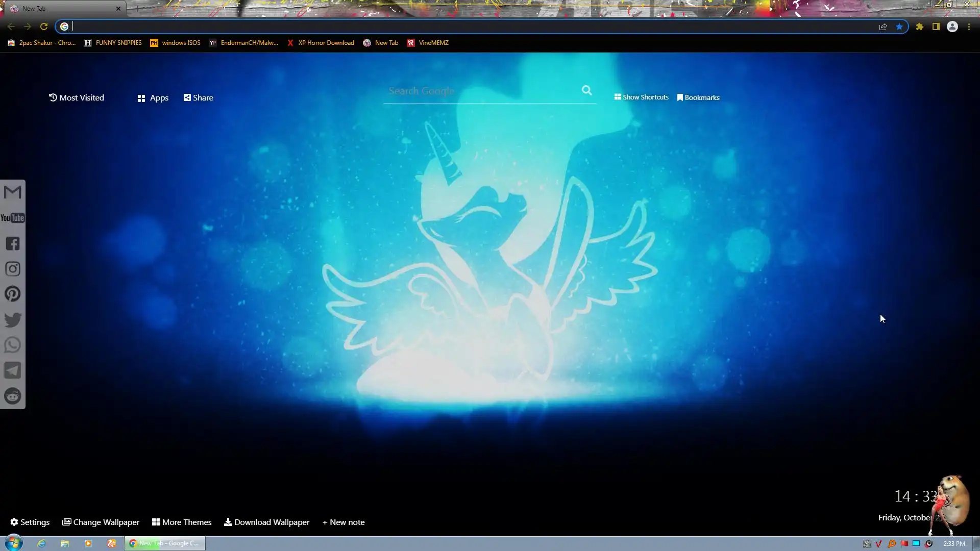This screenshot has height=551, width=980.
Task: Toggle Show Shortcuts on the page
Action: [641, 97]
